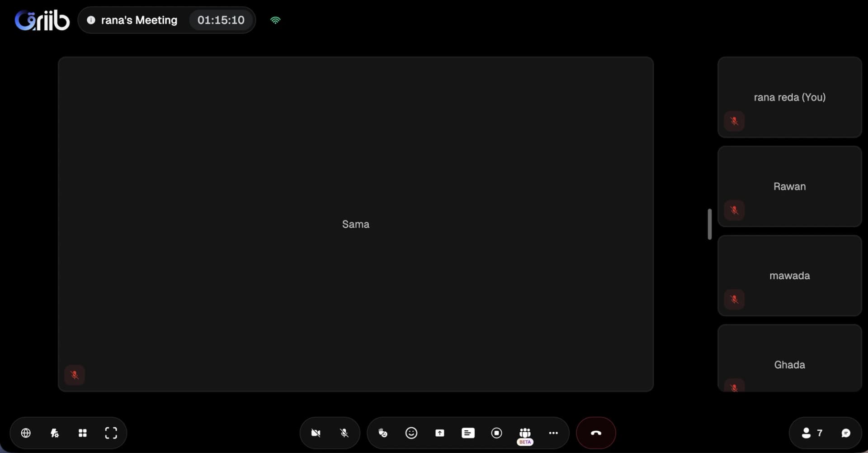Raise your hand
Image resolution: width=868 pixels, height=453 pixels.
click(383, 433)
